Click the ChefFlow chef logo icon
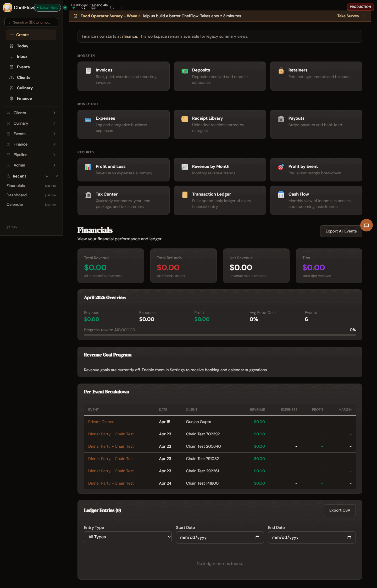 pos(8,8)
